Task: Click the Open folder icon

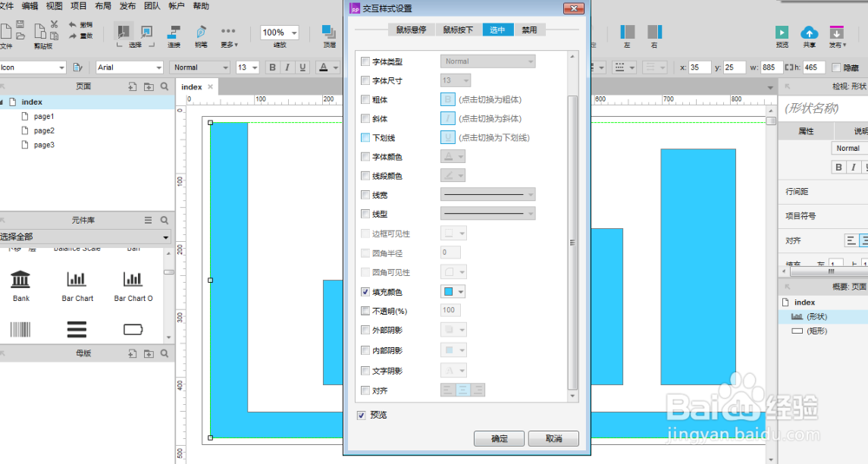Action: (x=21, y=36)
